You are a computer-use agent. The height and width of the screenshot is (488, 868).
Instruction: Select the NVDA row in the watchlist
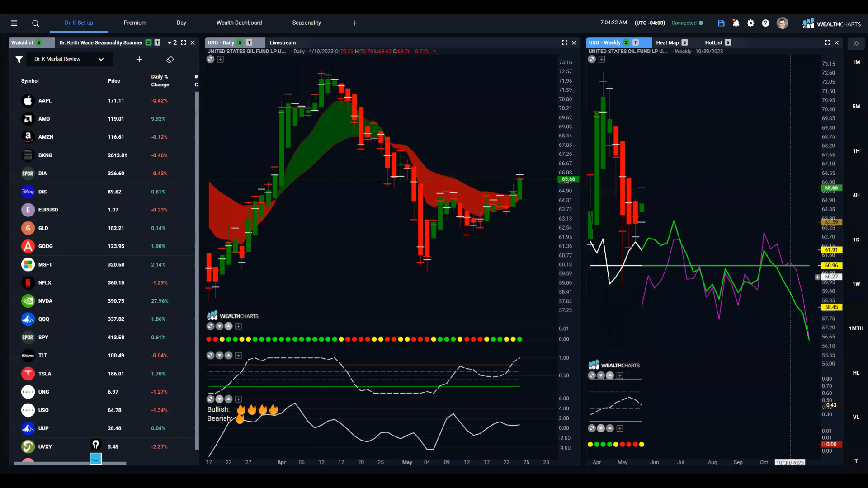pyautogui.click(x=104, y=301)
